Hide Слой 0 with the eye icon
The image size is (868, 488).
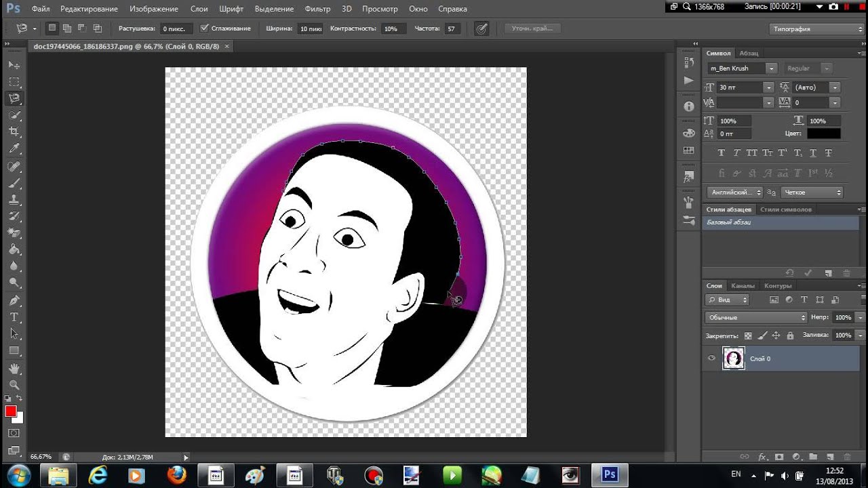[711, 359]
